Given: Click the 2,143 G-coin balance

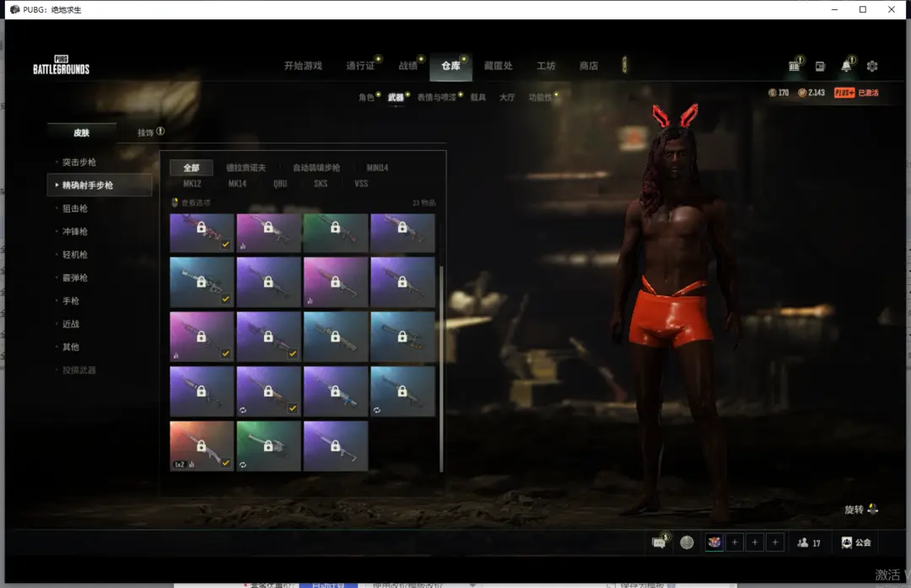Looking at the screenshot, I should (811, 93).
